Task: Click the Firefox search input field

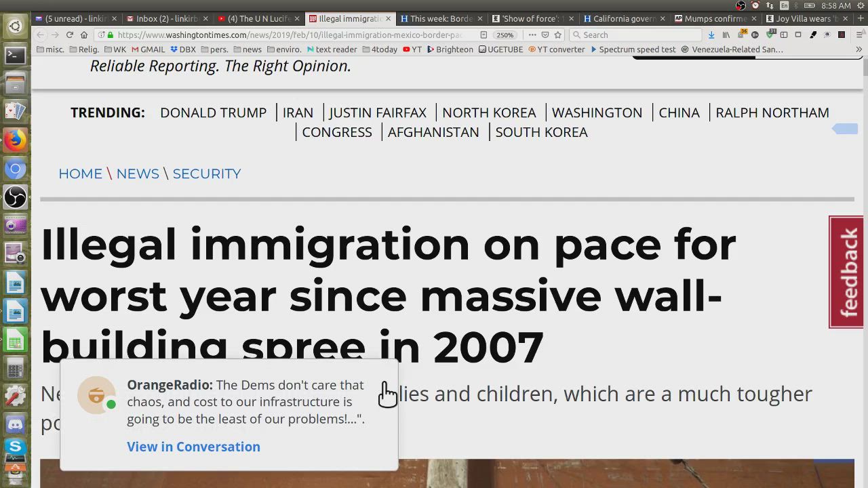Action: tap(637, 35)
